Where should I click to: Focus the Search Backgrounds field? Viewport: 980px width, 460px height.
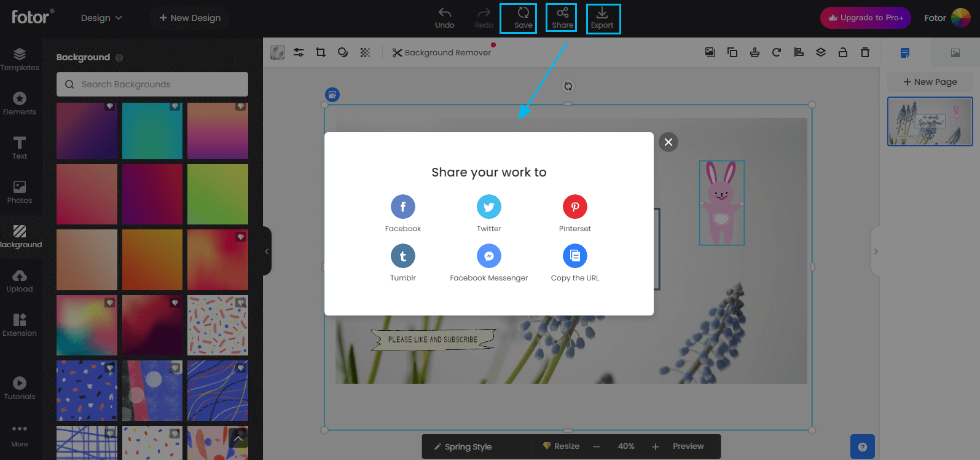pyautogui.click(x=152, y=84)
